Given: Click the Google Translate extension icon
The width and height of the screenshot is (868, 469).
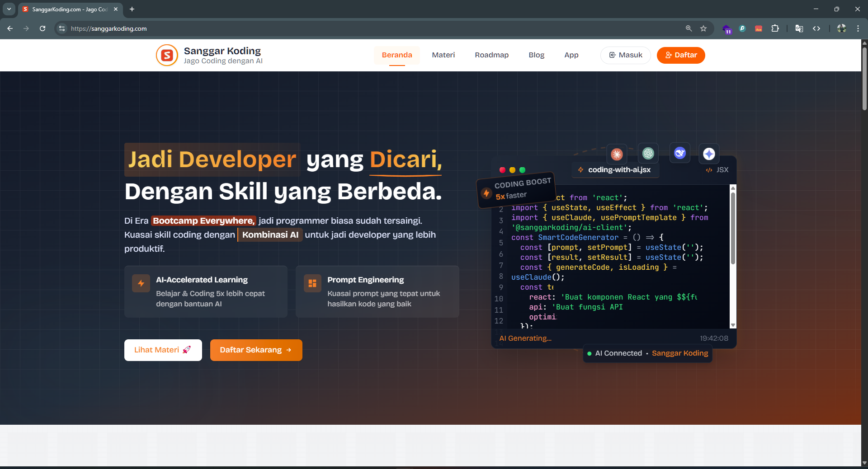Looking at the screenshot, I should [x=799, y=28].
